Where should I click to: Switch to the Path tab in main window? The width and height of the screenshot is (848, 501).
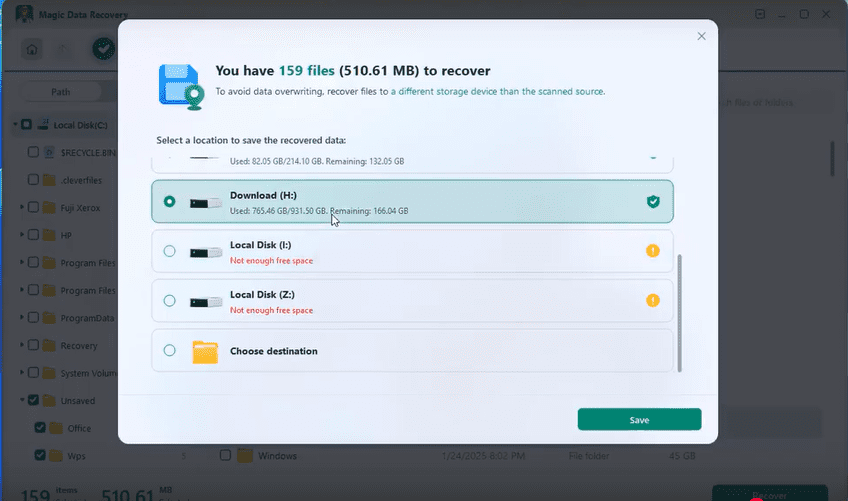pyautogui.click(x=61, y=92)
